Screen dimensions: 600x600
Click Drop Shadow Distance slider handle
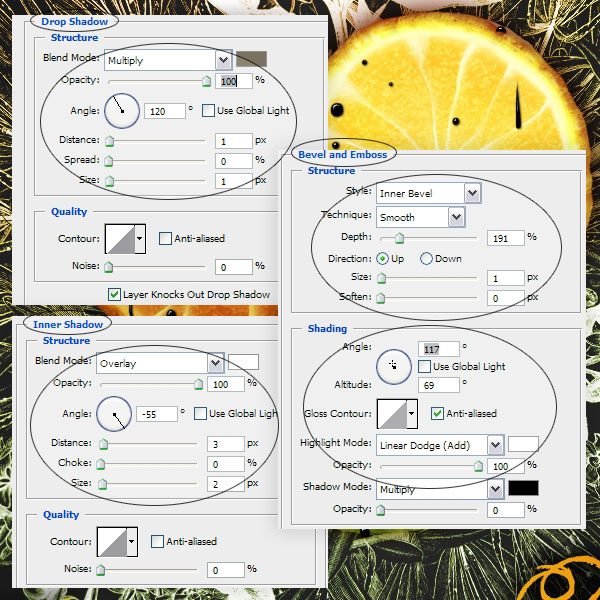[x=109, y=141]
